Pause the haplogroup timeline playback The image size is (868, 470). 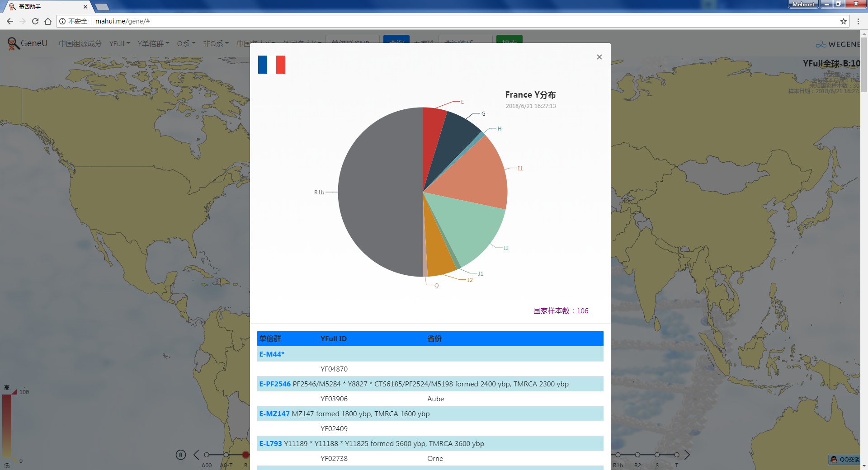pos(180,455)
